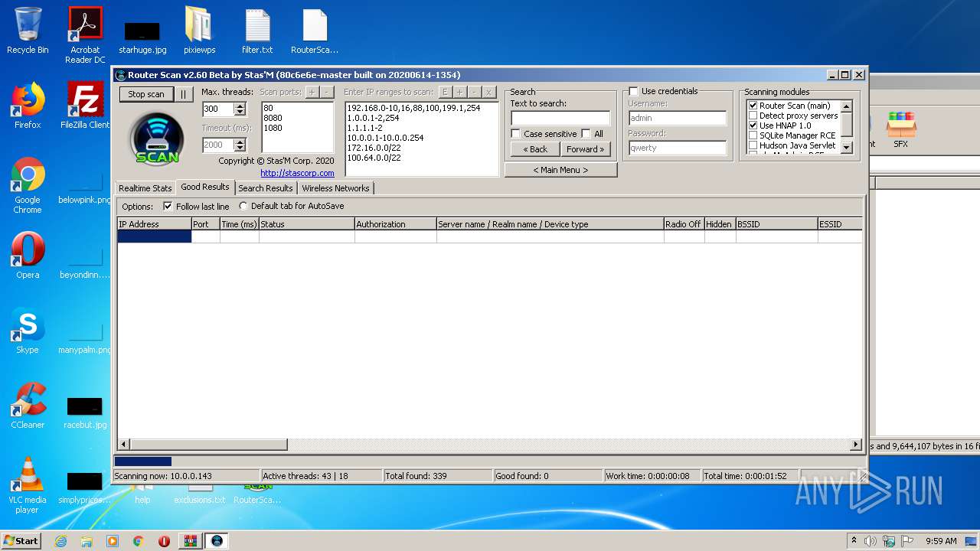Click the Status column header
Viewport: 980px width, 551px height.
pos(306,224)
